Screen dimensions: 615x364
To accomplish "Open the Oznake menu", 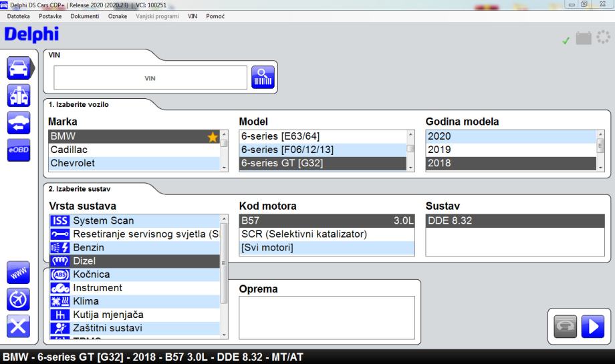I will click(x=118, y=16).
